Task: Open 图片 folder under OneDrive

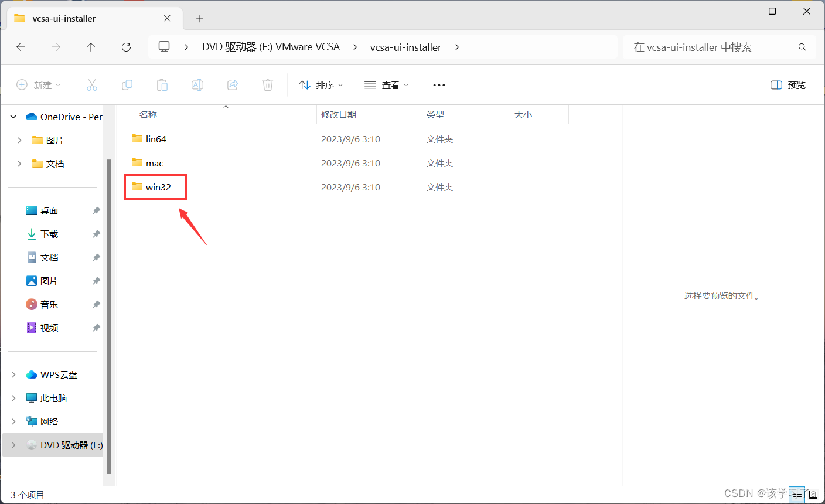Action: coord(48,140)
